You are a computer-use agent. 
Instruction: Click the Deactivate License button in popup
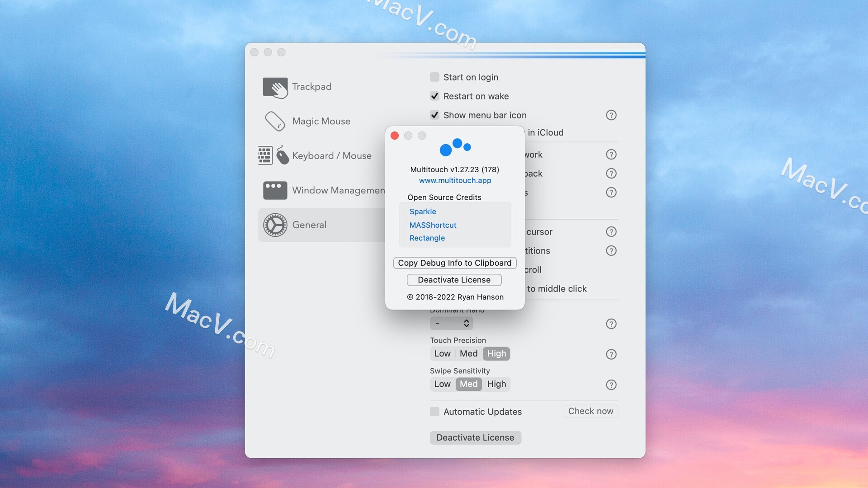tap(454, 279)
